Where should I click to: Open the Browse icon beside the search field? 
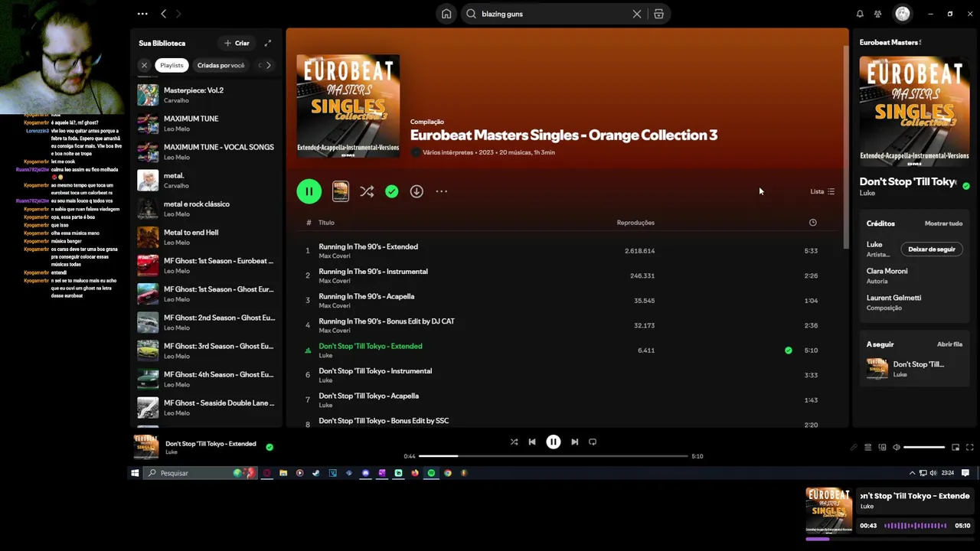[x=658, y=14]
